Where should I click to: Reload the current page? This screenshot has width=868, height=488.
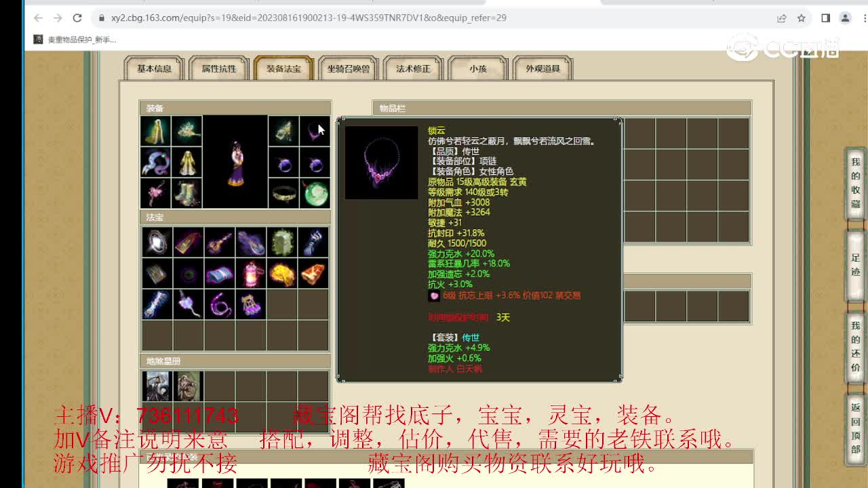77,18
